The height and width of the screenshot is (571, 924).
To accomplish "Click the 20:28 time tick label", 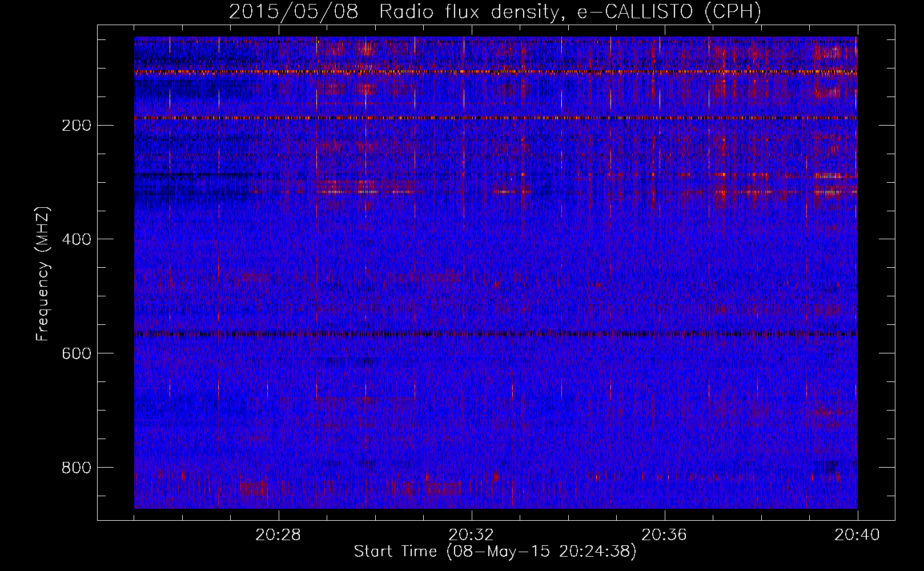I will tap(278, 534).
